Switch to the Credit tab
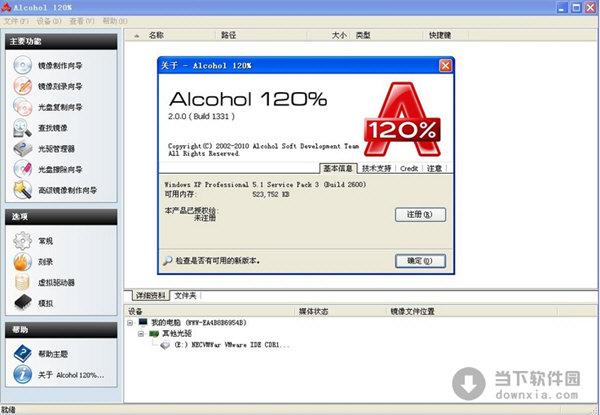 tap(409, 168)
